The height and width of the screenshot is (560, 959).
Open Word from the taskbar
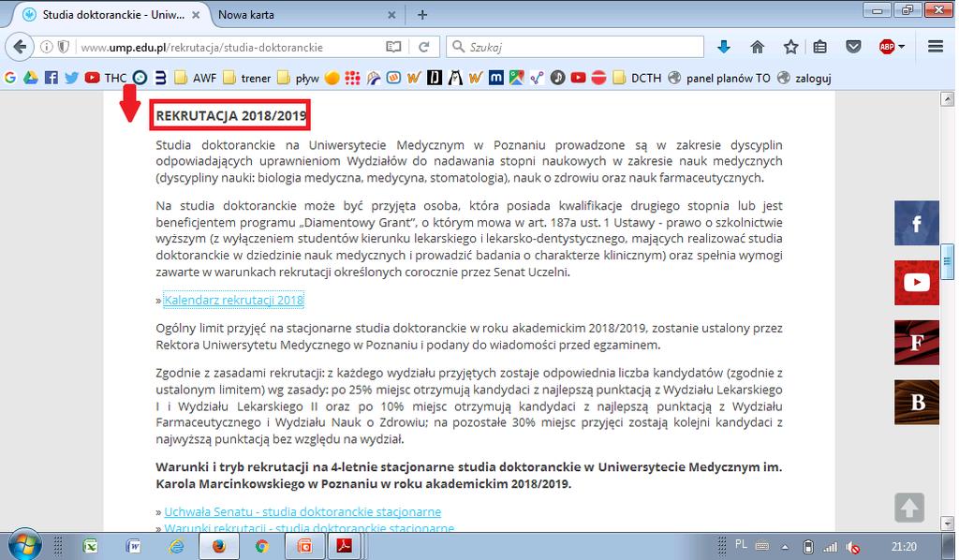(133, 545)
